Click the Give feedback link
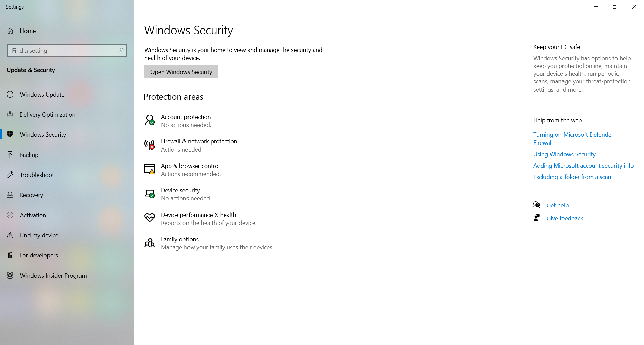Image resolution: width=644 pixels, height=345 pixels. (565, 218)
